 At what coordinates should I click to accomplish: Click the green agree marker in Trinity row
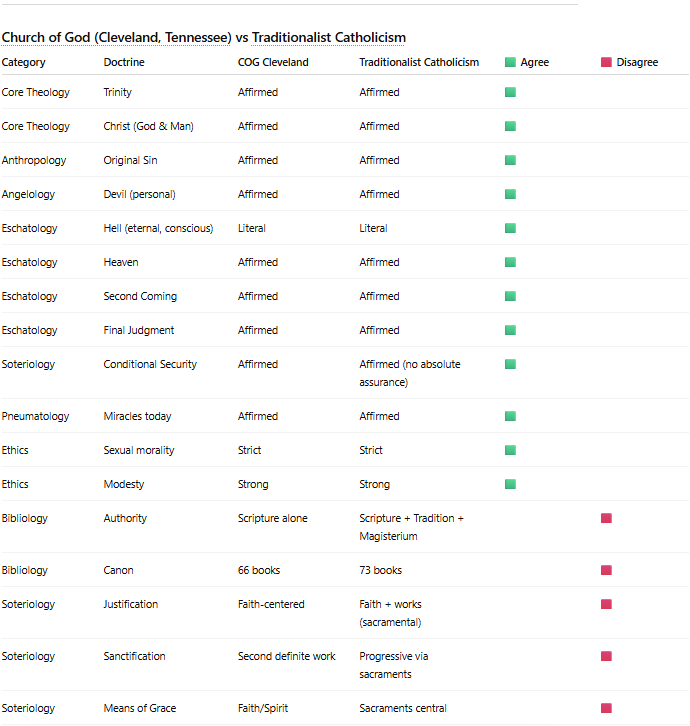click(510, 92)
